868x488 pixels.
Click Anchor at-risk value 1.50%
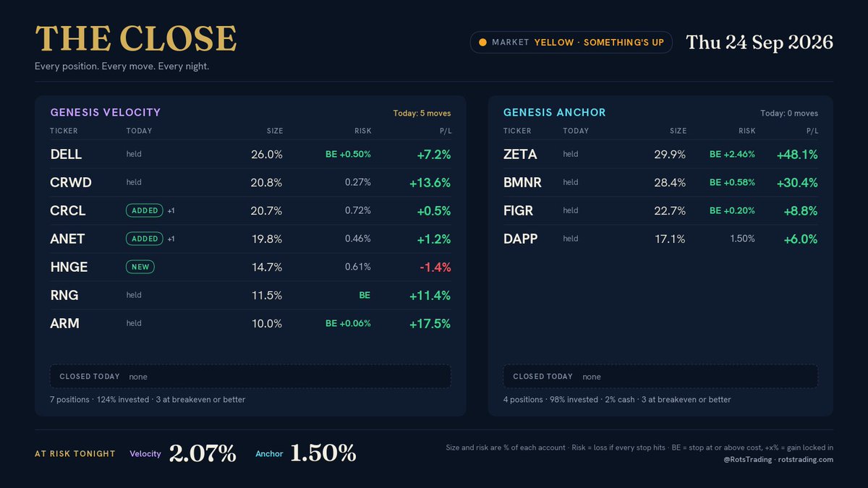click(x=323, y=453)
